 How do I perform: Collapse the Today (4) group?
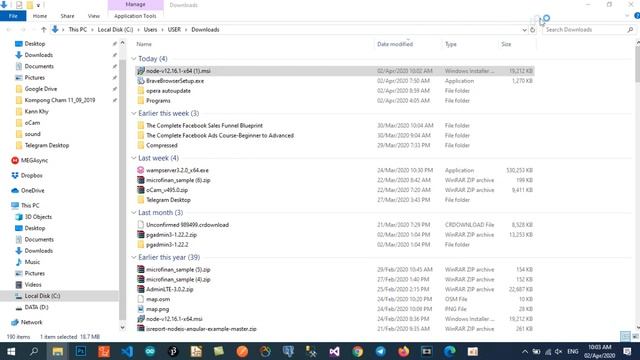(x=134, y=59)
